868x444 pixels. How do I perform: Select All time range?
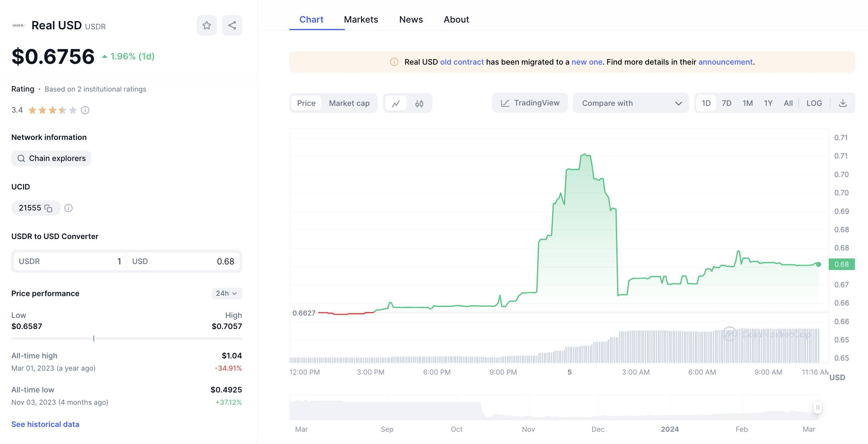[x=788, y=103]
